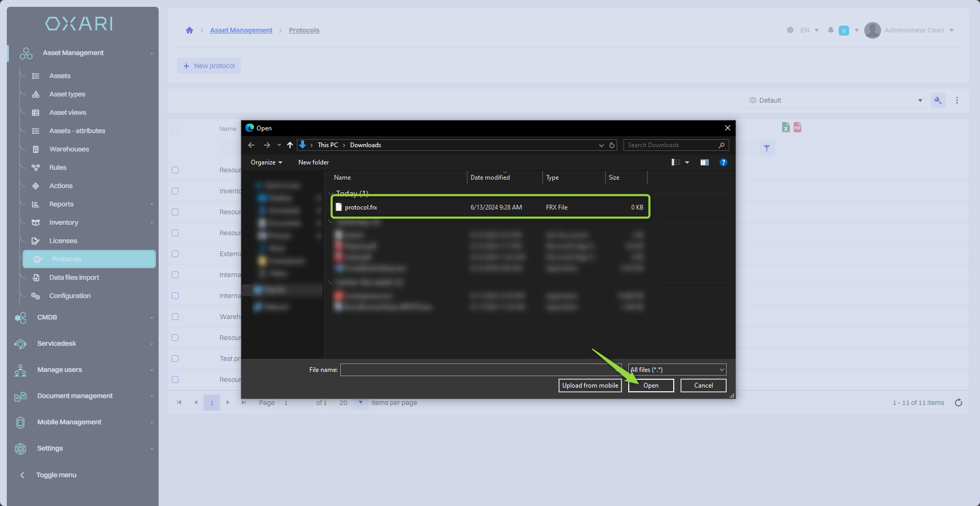Click the refresh icon in file dialog
Viewport: 980px width, 506px height.
612,145
